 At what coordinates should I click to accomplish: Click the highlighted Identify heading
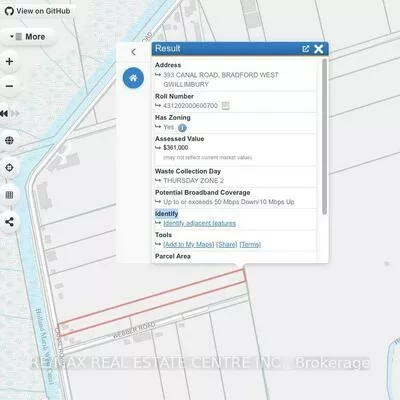tap(166, 214)
